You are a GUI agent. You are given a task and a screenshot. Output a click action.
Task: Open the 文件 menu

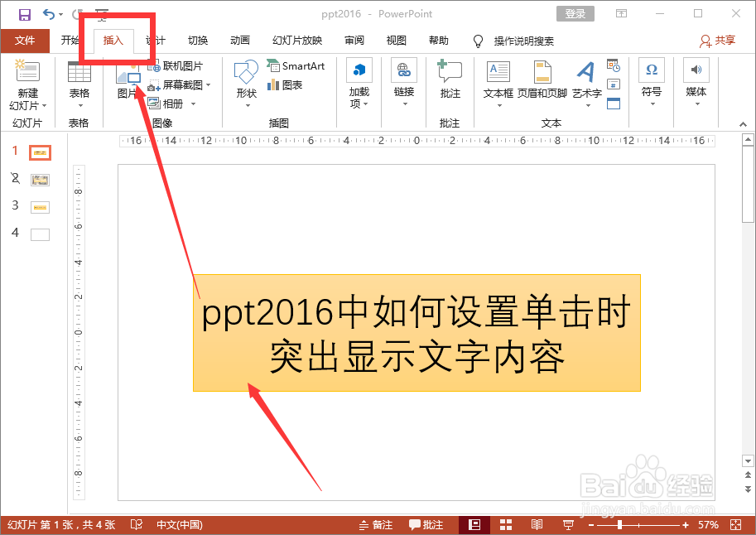(x=25, y=41)
